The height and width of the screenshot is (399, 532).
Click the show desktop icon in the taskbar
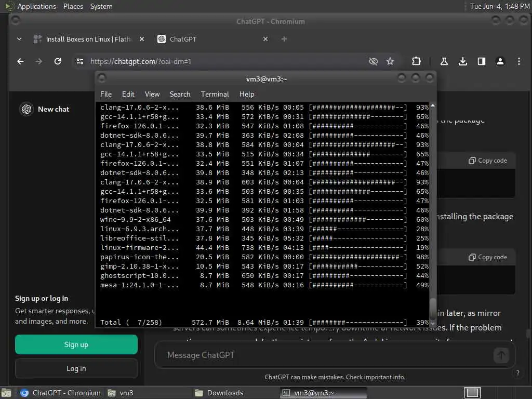point(6,393)
